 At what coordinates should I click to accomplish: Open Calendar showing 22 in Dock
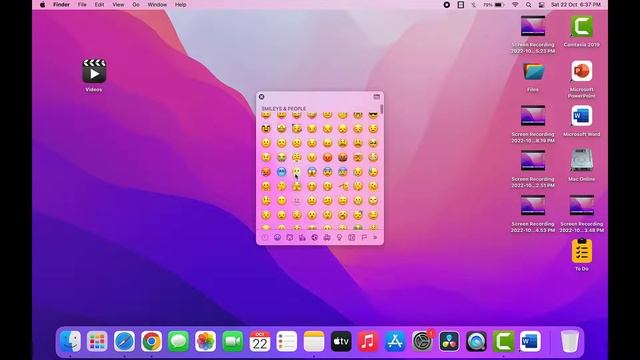[260, 341]
